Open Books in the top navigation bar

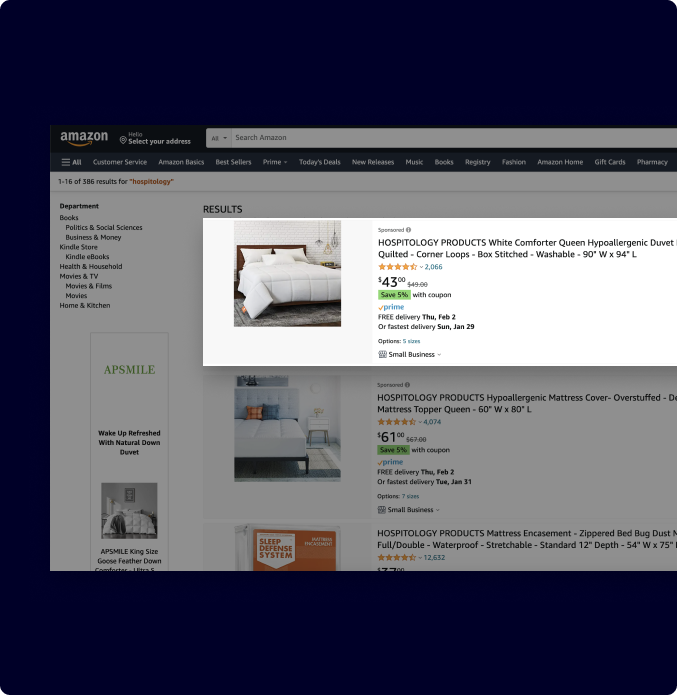click(444, 162)
